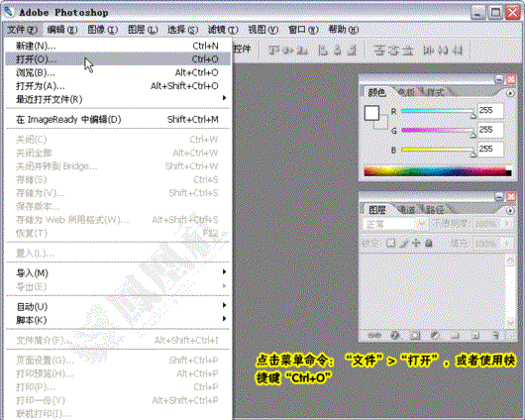Click the delete layer trash icon
This screenshot has height=420, width=525.
[x=496, y=335]
